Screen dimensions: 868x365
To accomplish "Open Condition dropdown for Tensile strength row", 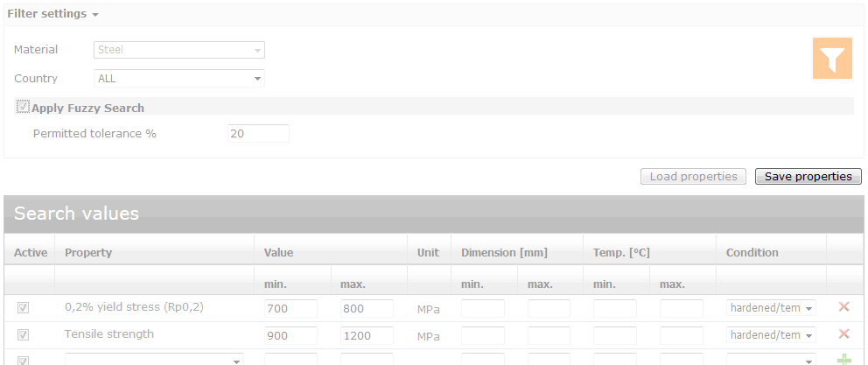I will point(771,335).
